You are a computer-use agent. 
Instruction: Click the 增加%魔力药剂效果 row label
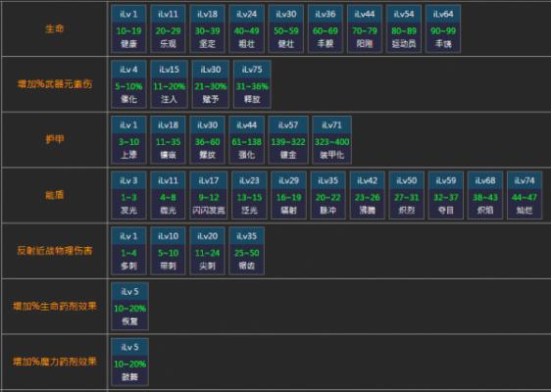pos(55,362)
